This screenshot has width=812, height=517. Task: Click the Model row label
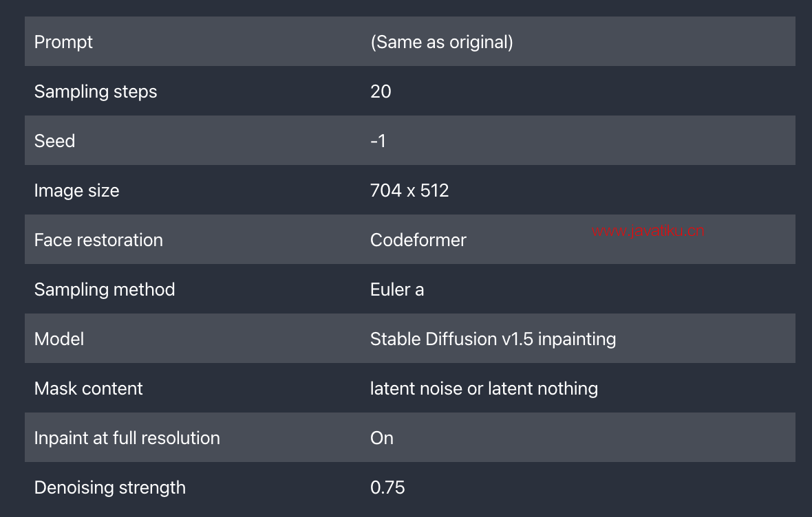(59, 339)
